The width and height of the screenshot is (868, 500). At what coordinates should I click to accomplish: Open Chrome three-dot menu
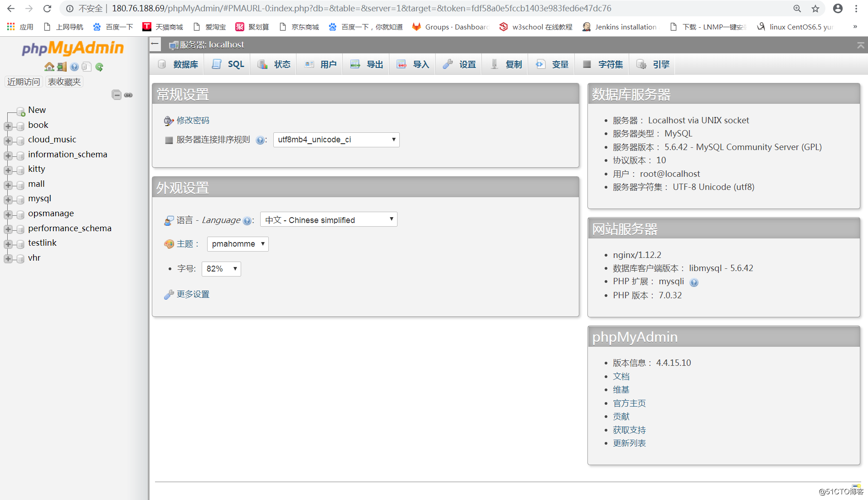(x=856, y=9)
